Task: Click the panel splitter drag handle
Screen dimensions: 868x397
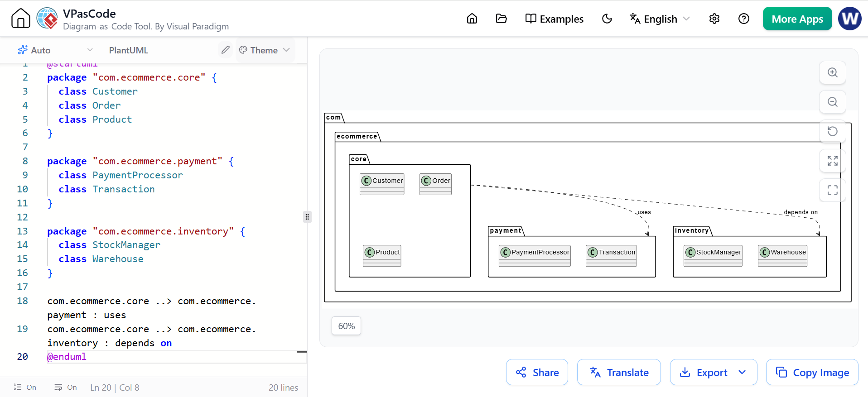Action: pyautogui.click(x=307, y=217)
